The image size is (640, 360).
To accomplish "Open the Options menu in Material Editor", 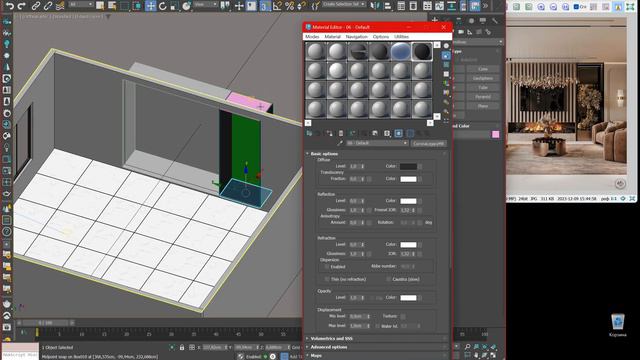I will coord(381,37).
